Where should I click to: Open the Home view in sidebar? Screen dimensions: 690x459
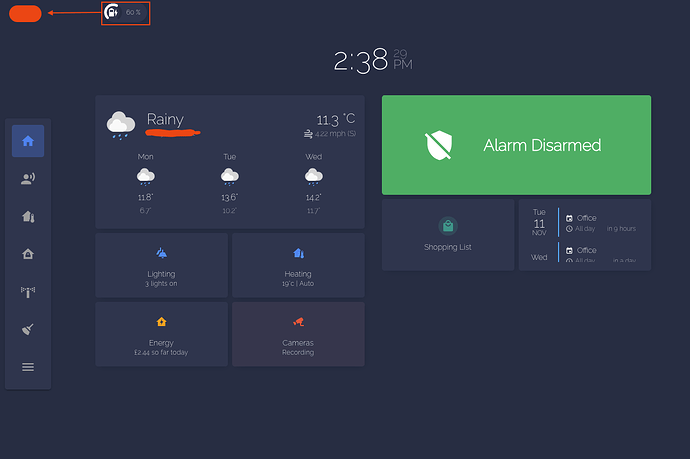(28, 141)
